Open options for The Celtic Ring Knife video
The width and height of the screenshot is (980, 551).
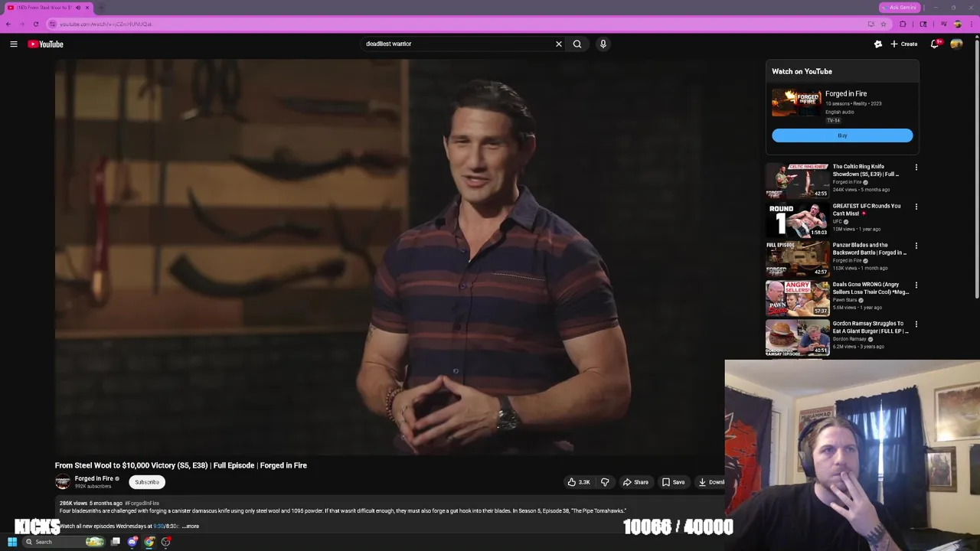(x=916, y=167)
